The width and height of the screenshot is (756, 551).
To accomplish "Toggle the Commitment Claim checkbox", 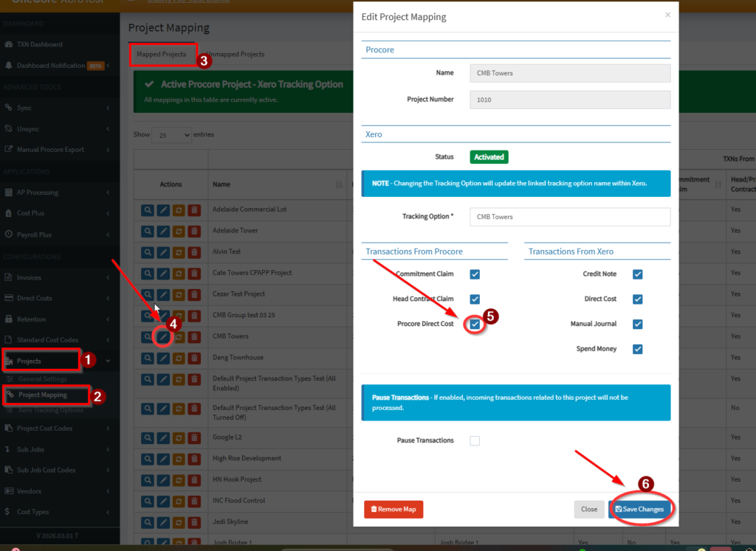I will 475,274.
